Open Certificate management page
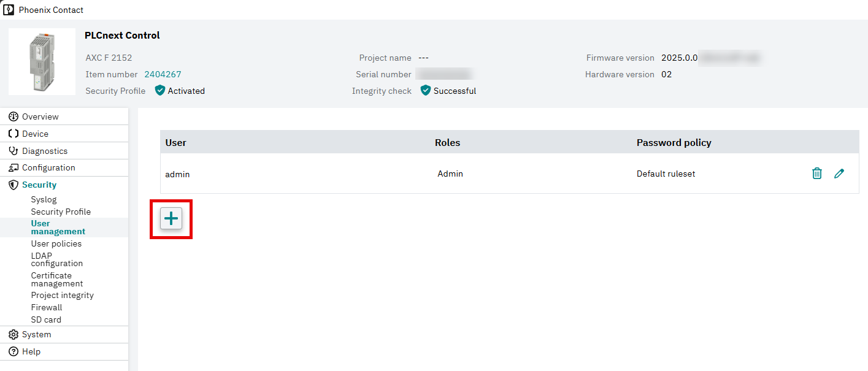 pos(57,280)
